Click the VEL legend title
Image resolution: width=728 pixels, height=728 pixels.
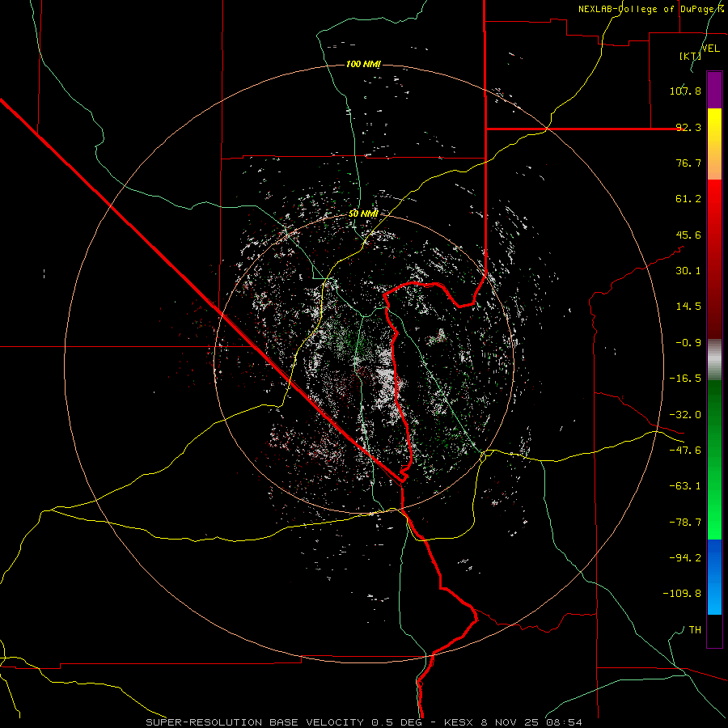click(710, 49)
